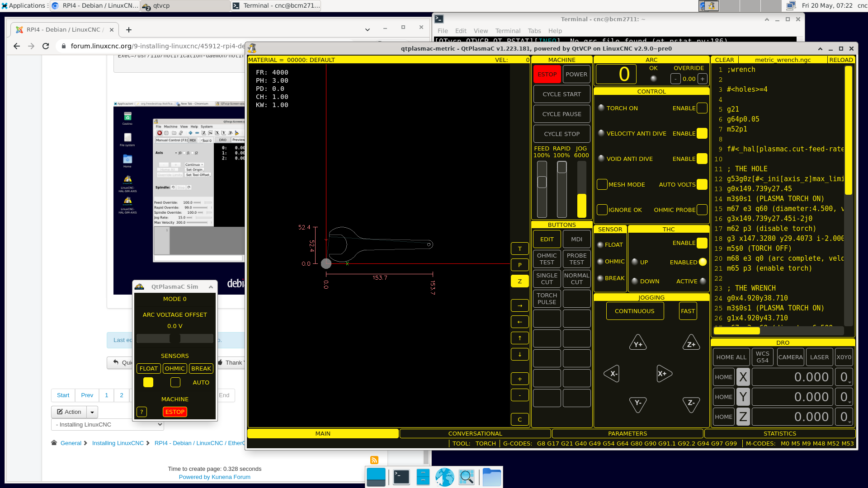Viewport: 868px width, 488px height.
Task: Go back in the browser
Action: click(x=17, y=46)
